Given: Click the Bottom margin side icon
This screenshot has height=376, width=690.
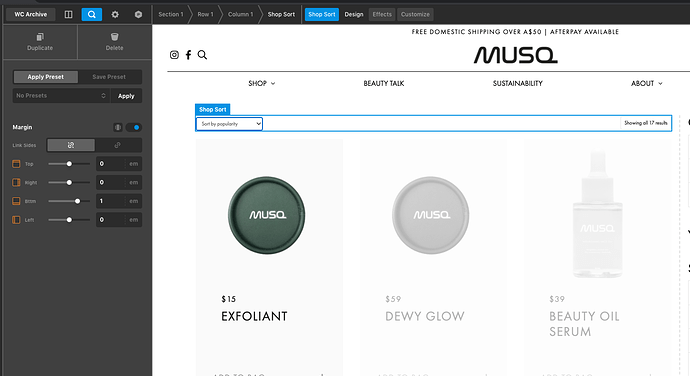Looking at the screenshot, I should pyautogui.click(x=16, y=201).
